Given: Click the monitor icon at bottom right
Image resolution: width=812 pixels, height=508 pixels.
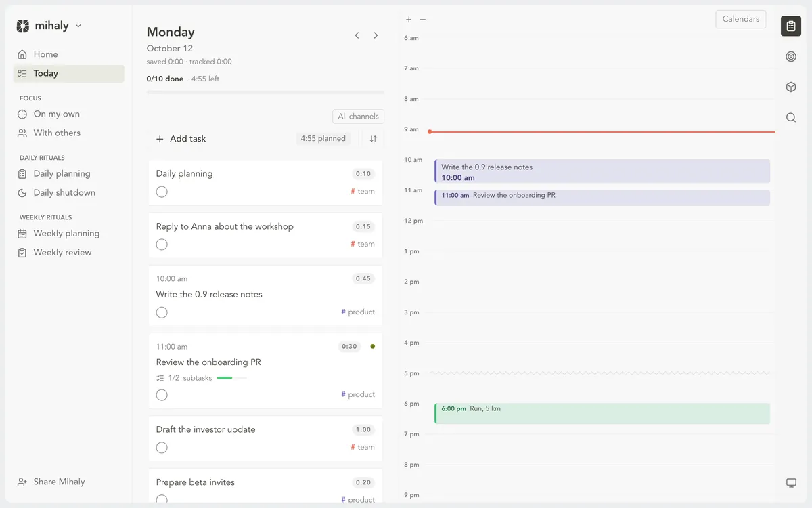Looking at the screenshot, I should click(x=791, y=483).
